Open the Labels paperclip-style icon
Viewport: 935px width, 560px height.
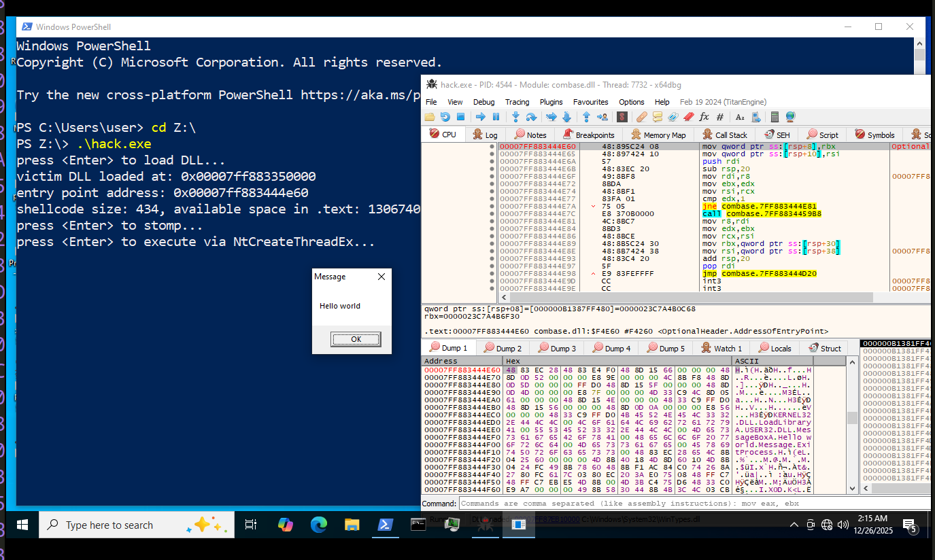click(673, 117)
